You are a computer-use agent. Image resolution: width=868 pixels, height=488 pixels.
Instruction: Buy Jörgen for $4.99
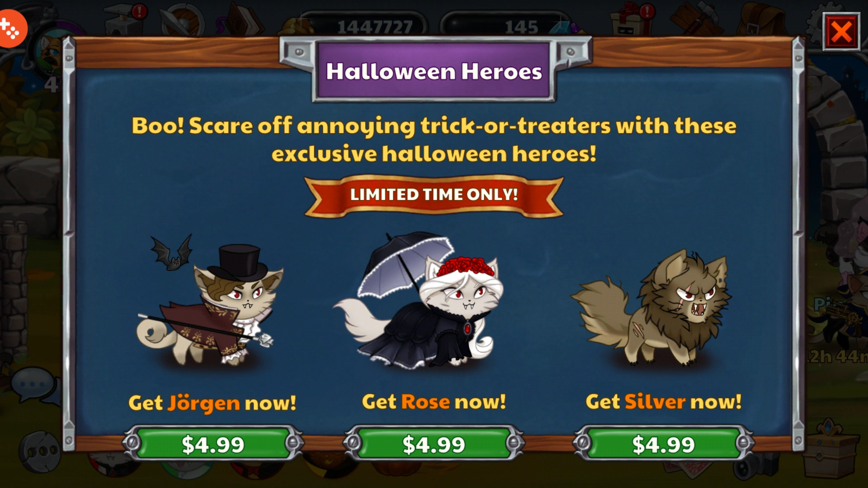coord(212,444)
